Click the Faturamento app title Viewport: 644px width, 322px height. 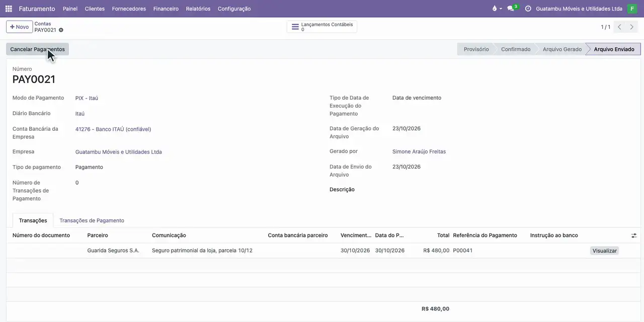[37, 9]
